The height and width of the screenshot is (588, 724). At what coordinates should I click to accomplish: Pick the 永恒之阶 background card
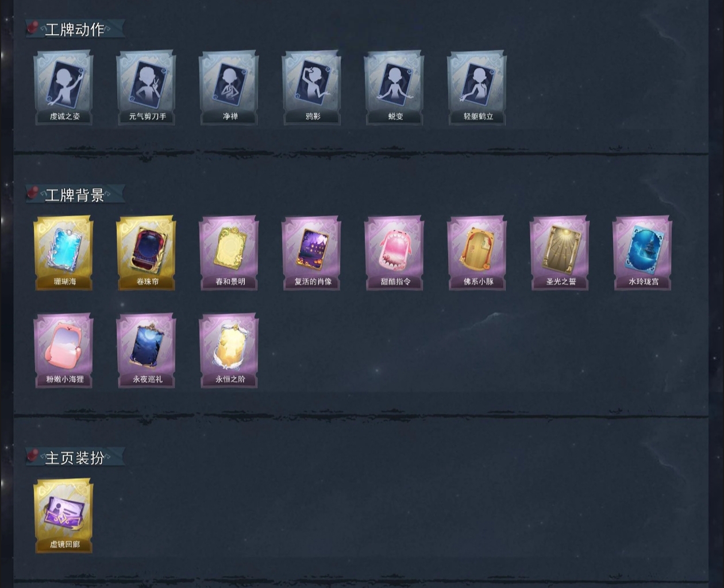pos(229,350)
